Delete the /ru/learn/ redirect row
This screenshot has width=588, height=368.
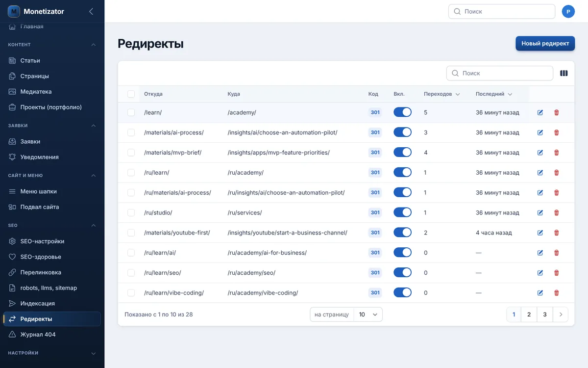click(x=556, y=173)
